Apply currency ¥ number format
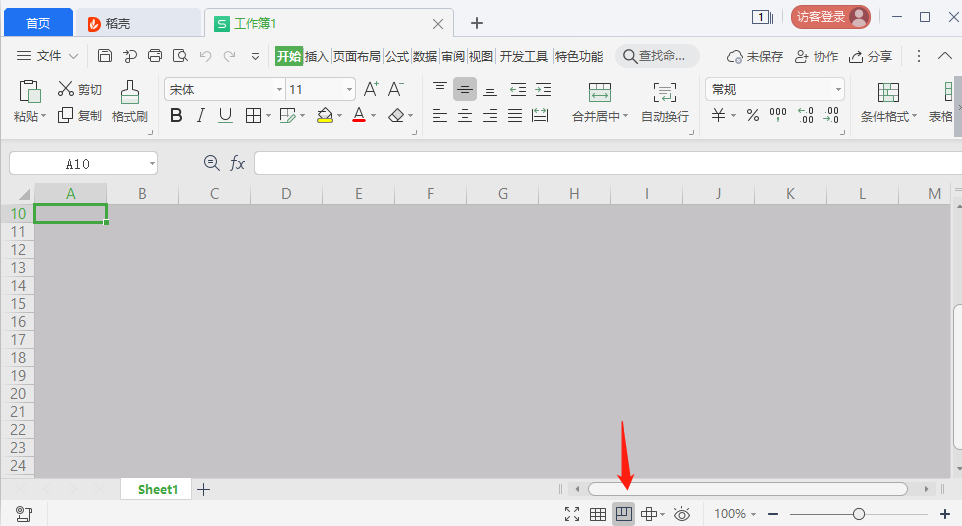962x526 pixels. [x=718, y=115]
